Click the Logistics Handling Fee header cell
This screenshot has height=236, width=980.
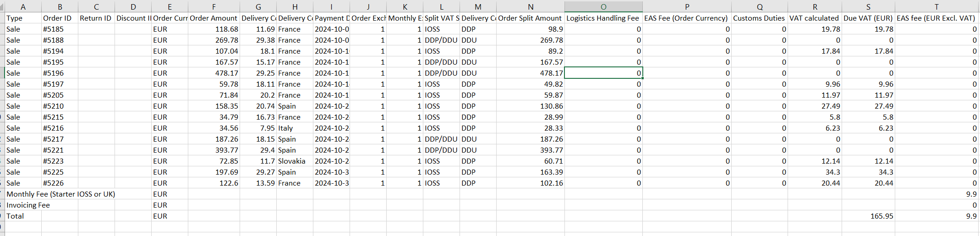(x=603, y=18)
